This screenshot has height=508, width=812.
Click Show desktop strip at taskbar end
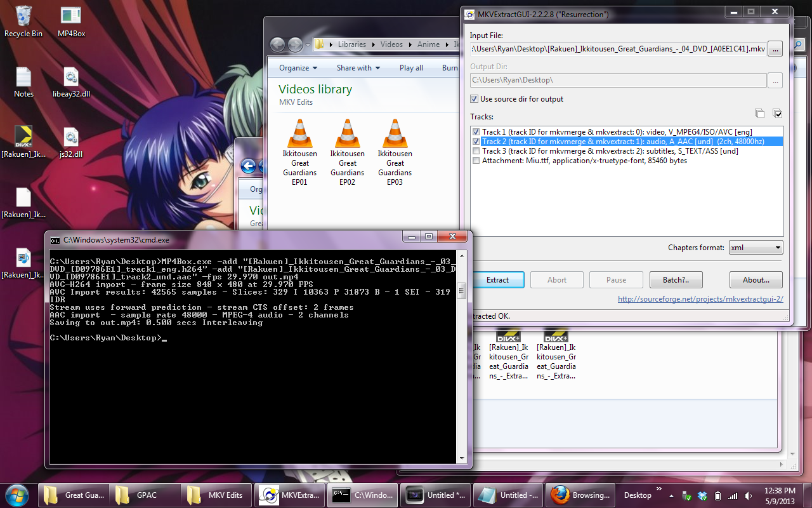(807, 495)
